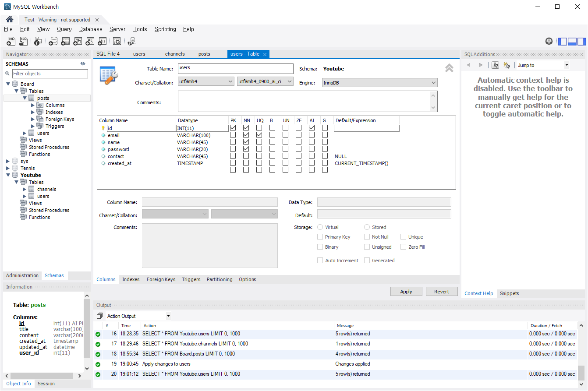Collapse the Youtube schema
Viewport: 588px width, 391px height.
click(8, 175)
